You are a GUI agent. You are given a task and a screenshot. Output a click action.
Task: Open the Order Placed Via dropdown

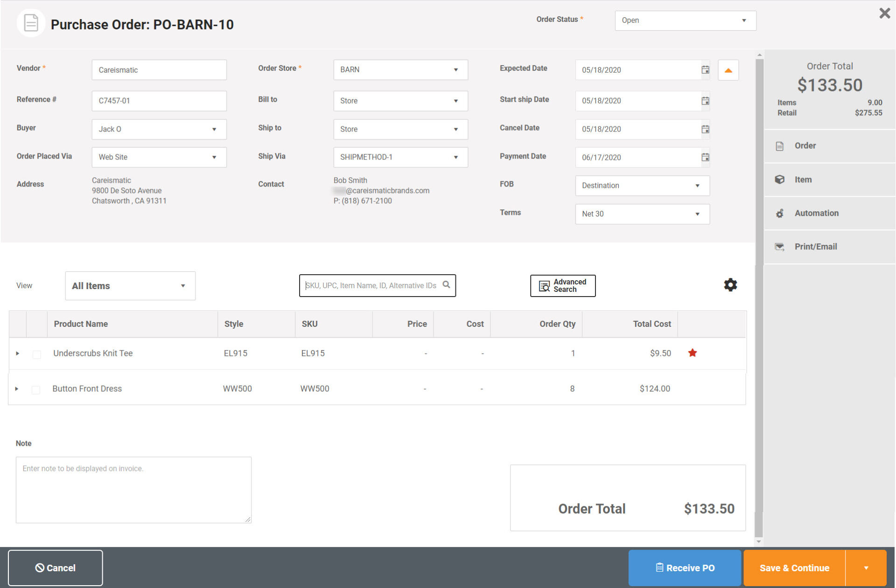pyautogui.click(x=159, y=157)
